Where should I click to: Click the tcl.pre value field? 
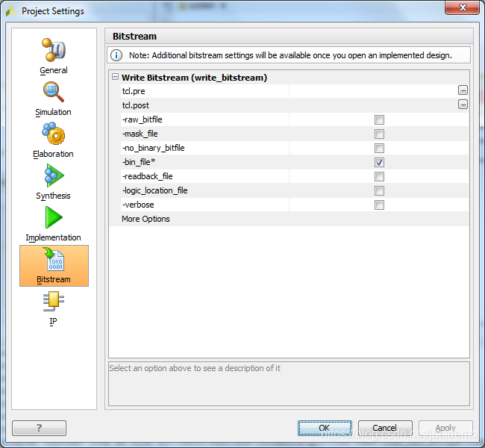[373, 91]
